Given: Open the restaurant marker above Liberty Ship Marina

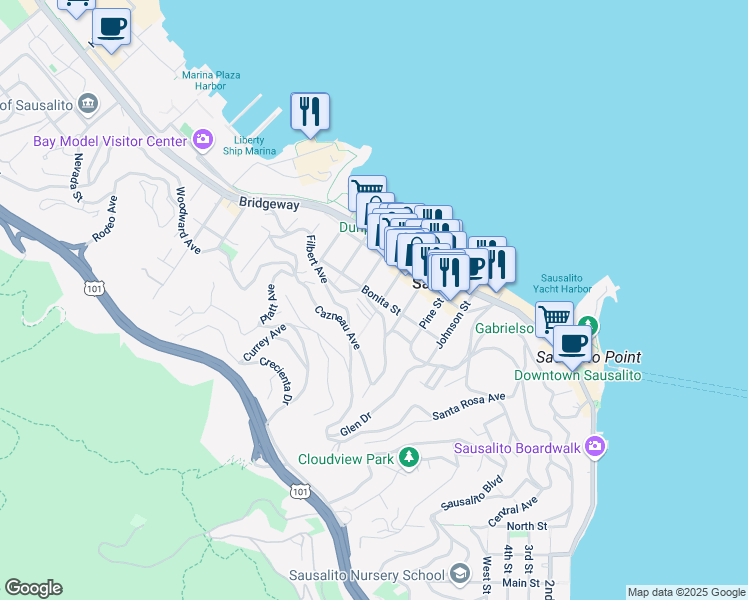Looking at the screenshot, I should pos(310,113).
